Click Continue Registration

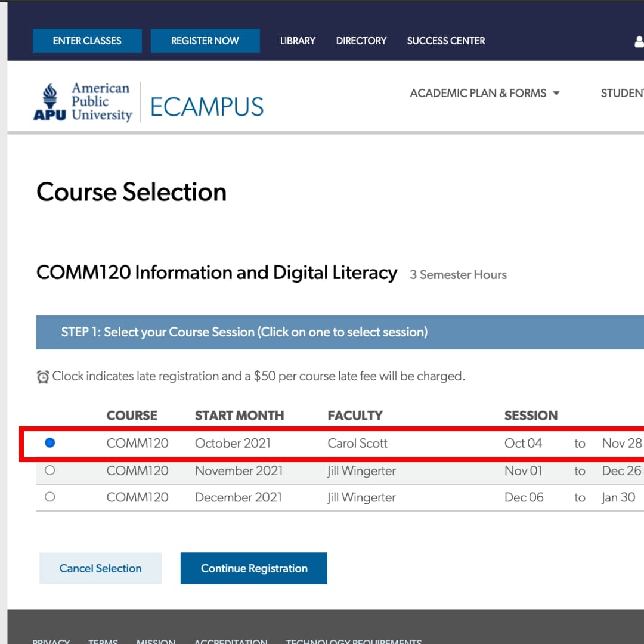point(254,568)
